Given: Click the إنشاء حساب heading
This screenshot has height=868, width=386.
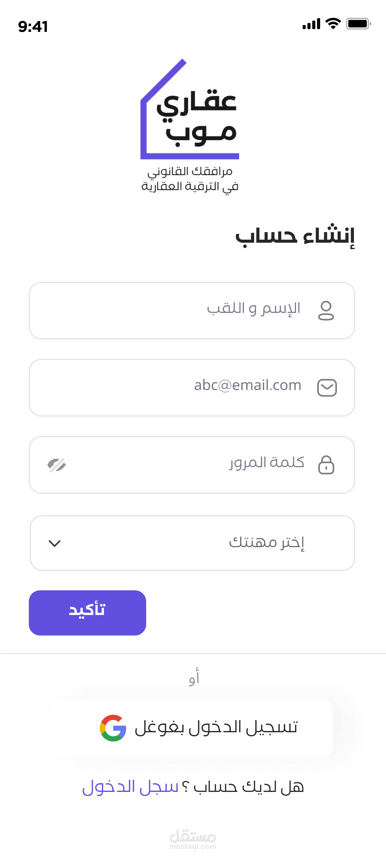Looking at the screenshot, I should coord(295,236).
